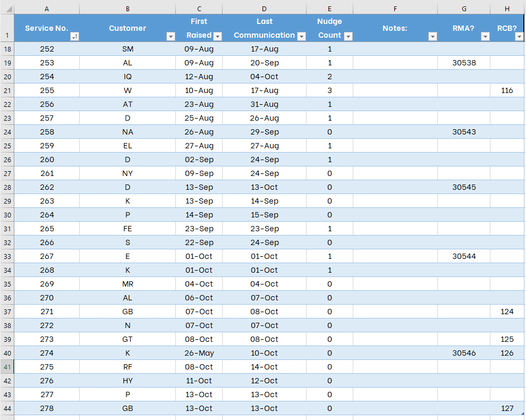The image size is (526, 420).
Task: Open the RCB? column filter dropdown
Action: (x=519, y=37)
